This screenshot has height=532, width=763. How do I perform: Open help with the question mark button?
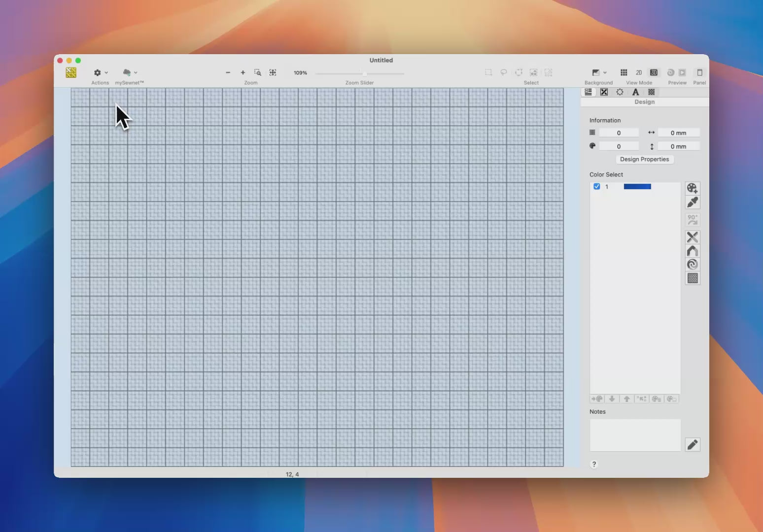pos(594,464)
